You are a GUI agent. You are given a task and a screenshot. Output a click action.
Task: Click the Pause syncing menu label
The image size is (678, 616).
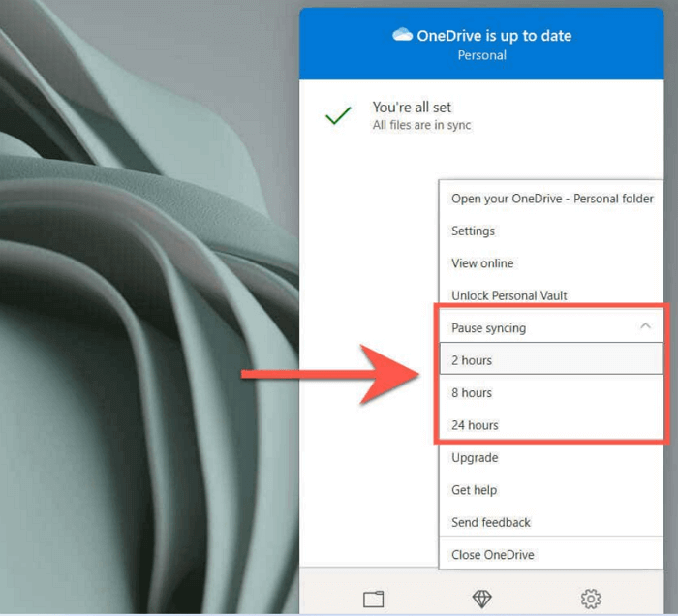click(488, 328)
